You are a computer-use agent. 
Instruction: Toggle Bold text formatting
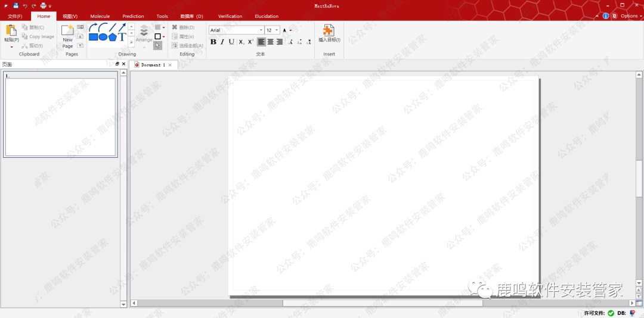click(x=213, y=42)
